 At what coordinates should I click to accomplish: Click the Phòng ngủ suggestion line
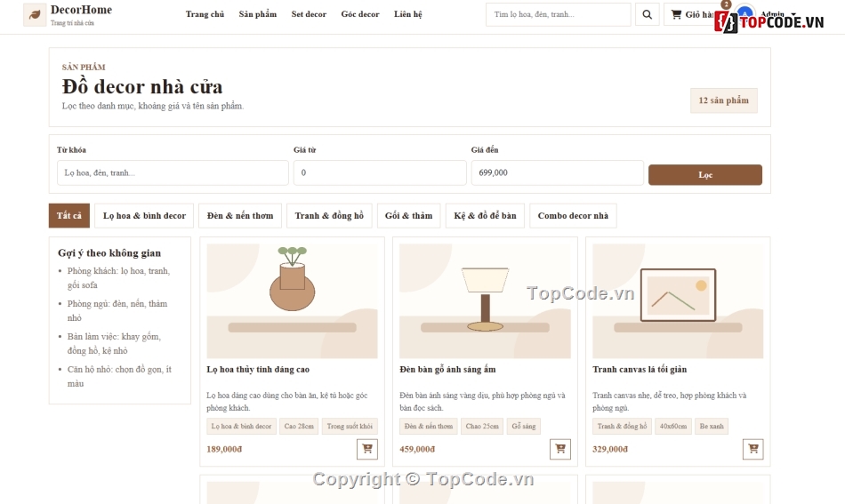pos(117,311)
